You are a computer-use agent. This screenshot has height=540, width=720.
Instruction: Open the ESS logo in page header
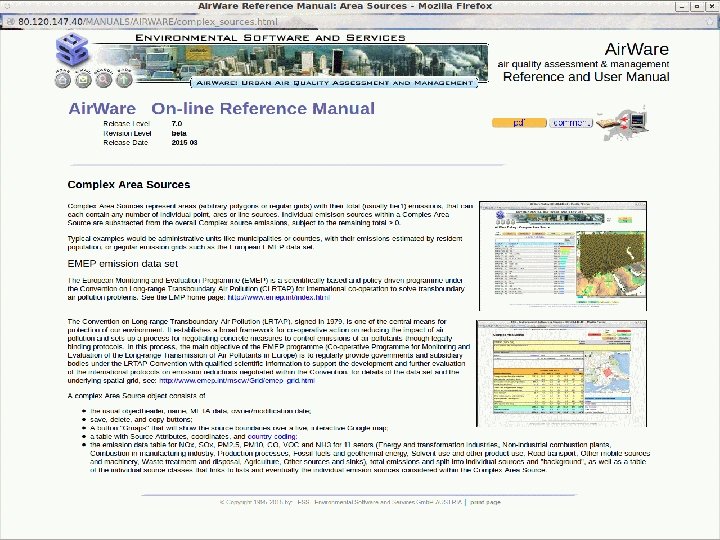(72, 49)
